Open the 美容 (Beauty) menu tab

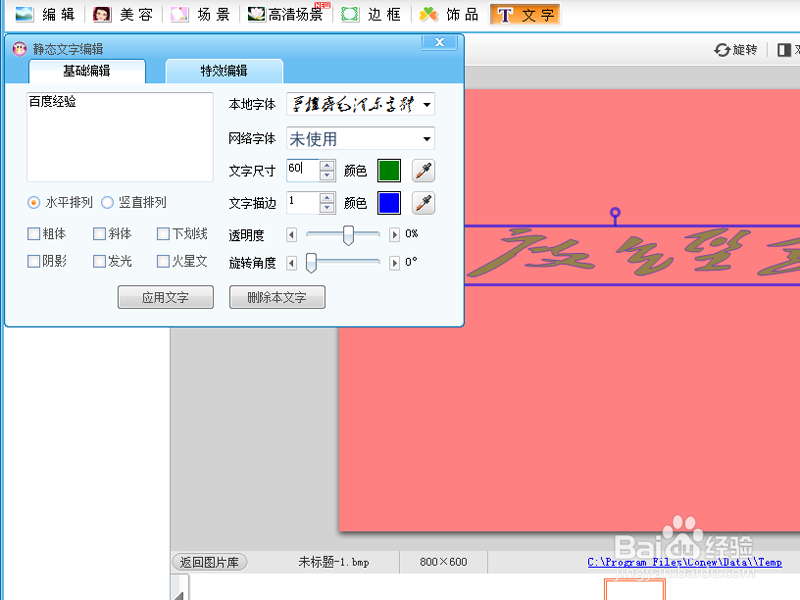[x=123, y=14]
